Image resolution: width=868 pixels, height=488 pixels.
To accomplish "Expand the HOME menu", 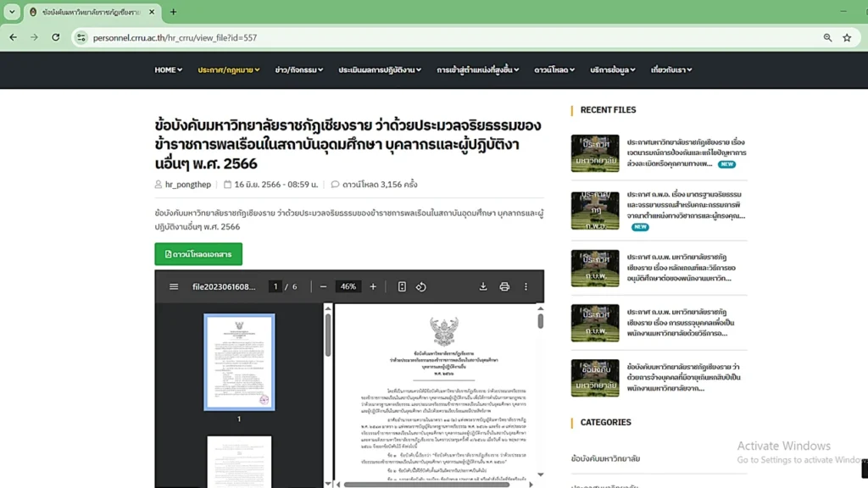I will pyautogui.click(x=169, y=69).
